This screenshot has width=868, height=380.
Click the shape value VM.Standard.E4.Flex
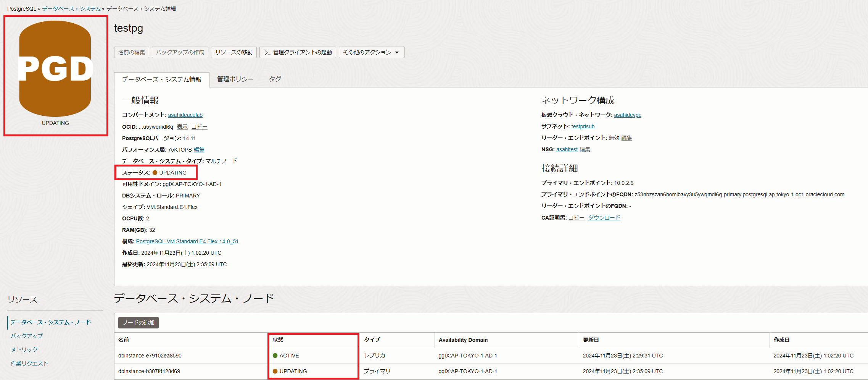[172, 207]
